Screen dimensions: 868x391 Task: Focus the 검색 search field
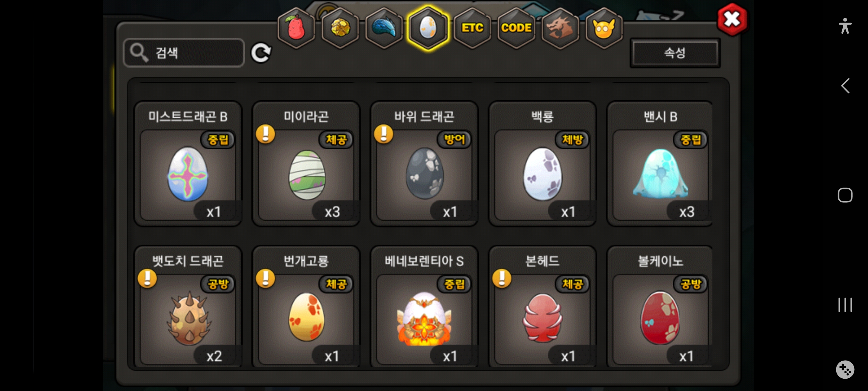[184, 53]
